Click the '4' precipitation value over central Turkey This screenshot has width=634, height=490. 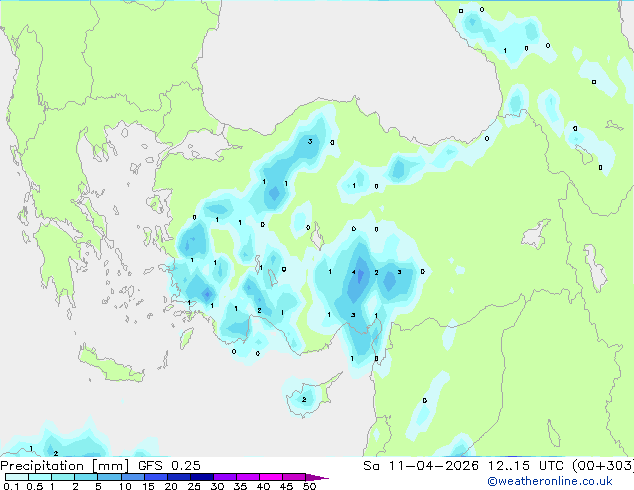pyautogui.click(x=354, y=272)
